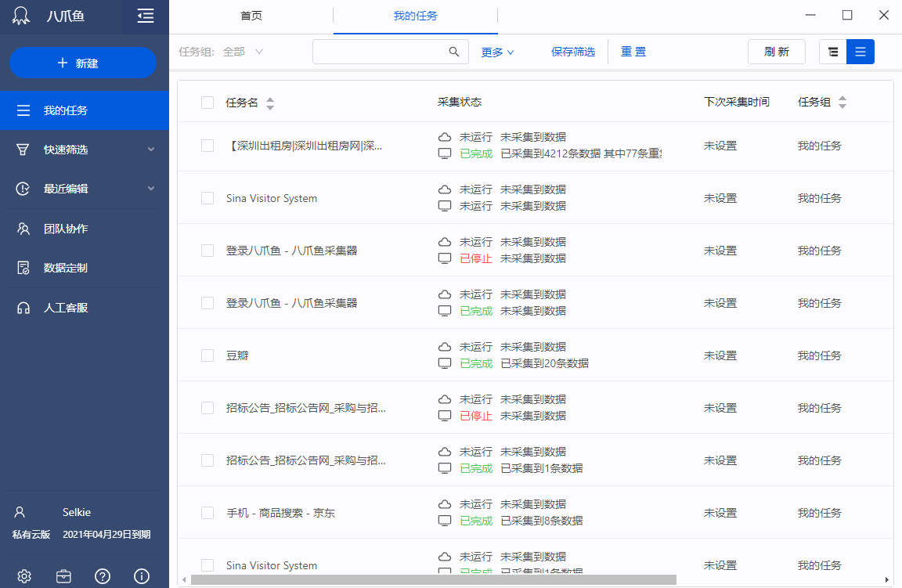Open the help question mark icon
Screen dimensions: 902x588
(x=103, y=576)
